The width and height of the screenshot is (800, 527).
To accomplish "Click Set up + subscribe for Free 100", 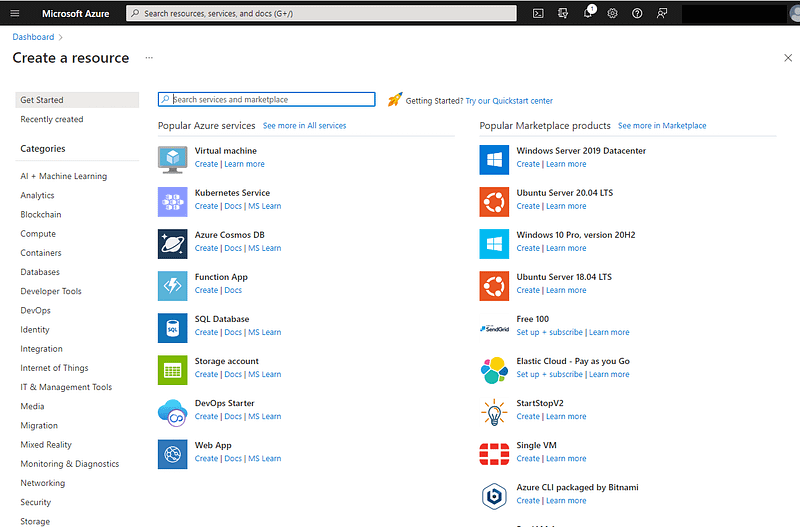I will coord(549,333).
